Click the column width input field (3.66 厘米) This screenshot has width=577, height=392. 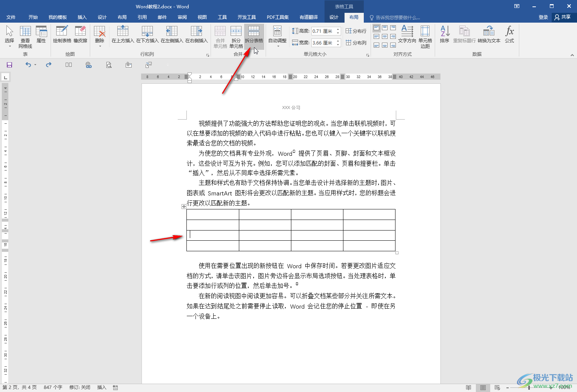(323, 43)
